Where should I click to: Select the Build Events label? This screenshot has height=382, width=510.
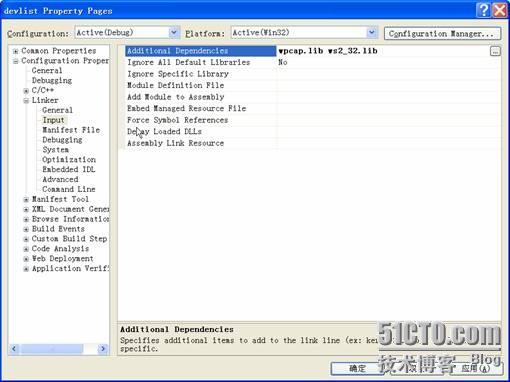tap(58, 229)
